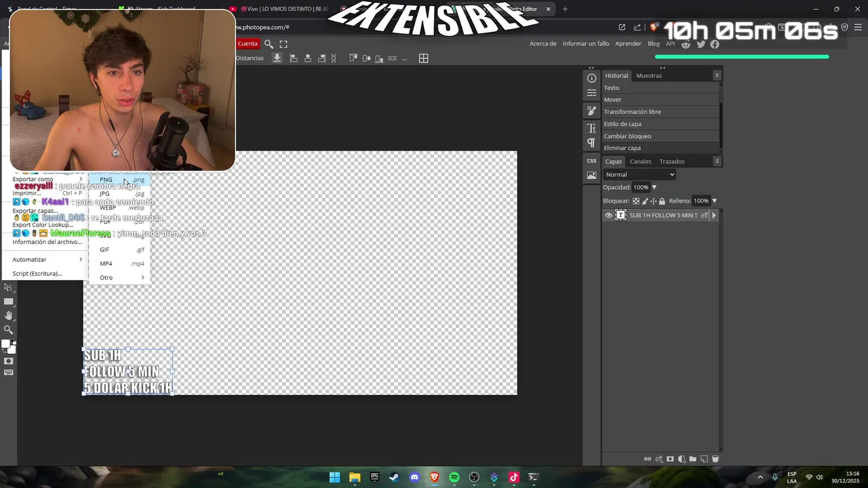This screenshot has width=868, height=488.
Task: Open Spotify from the Windows taskbar
Action: pyautogui.click(x=454, y=477)
